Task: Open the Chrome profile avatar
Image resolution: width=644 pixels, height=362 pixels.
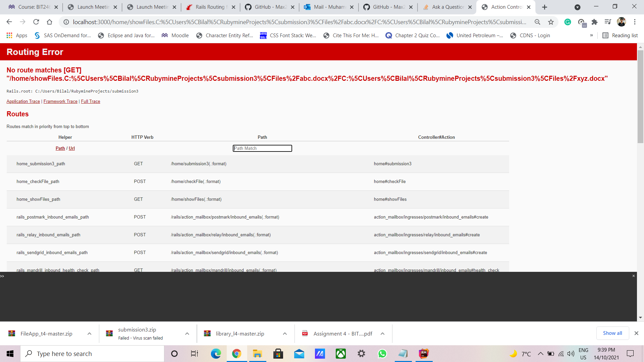Action: click(x=621, y=22)
